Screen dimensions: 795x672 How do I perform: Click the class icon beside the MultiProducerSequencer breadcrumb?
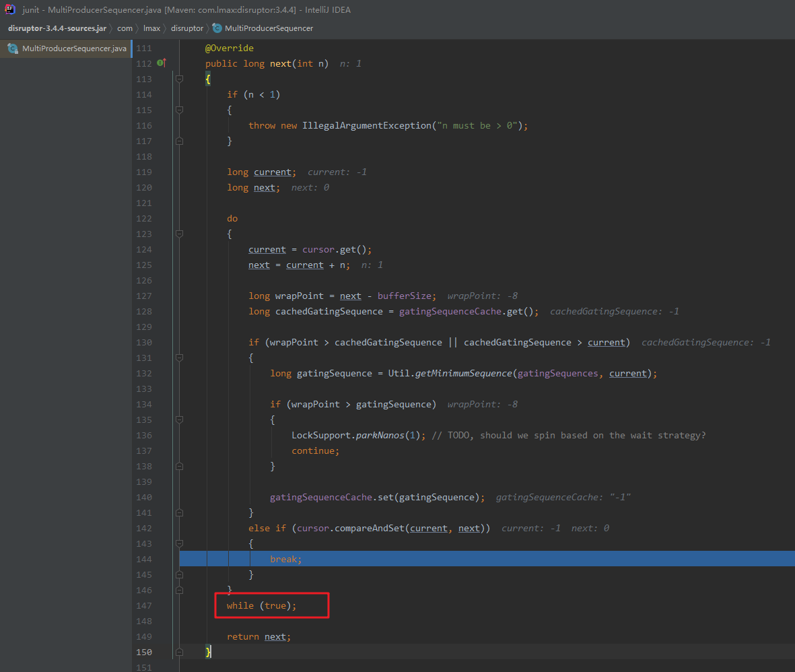217,28
